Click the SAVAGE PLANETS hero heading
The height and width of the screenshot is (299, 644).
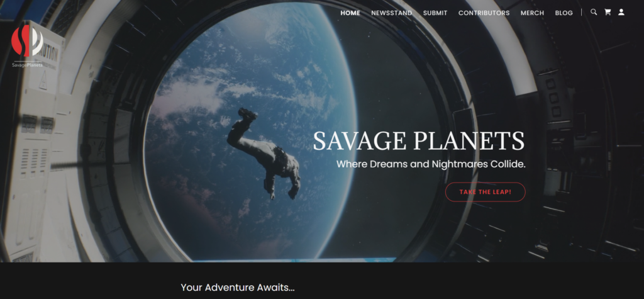tap(418, 141)
